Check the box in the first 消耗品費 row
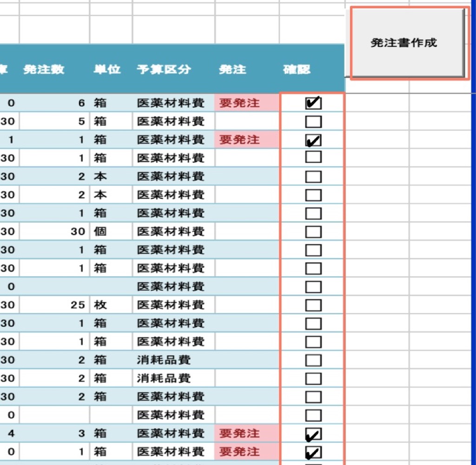Image resolution: width=476 pixels, height=465 pixels. (313, 360)
